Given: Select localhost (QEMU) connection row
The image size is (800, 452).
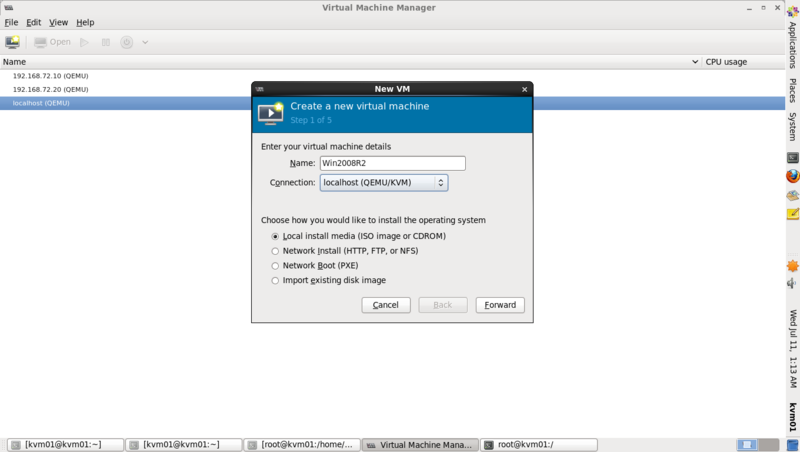Looking at the screenshot, I should [x=392, y=103].
